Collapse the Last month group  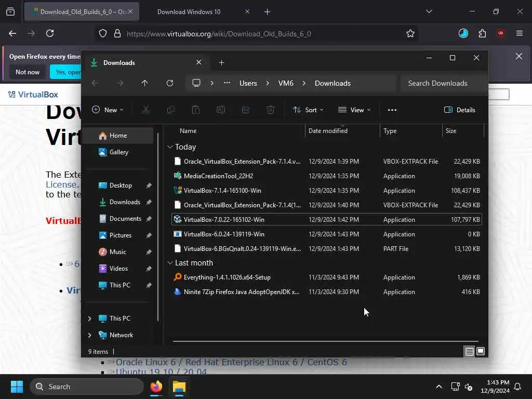(x=170, y=263)
